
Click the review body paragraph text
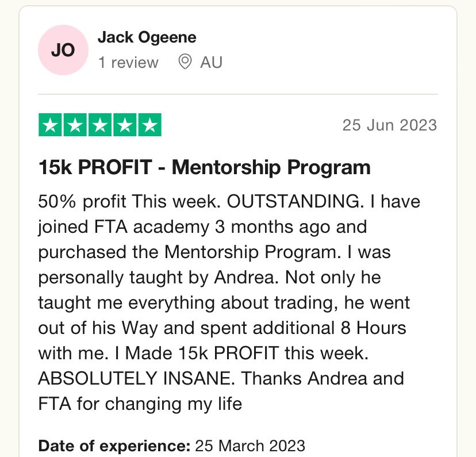(x=229, y=302)
